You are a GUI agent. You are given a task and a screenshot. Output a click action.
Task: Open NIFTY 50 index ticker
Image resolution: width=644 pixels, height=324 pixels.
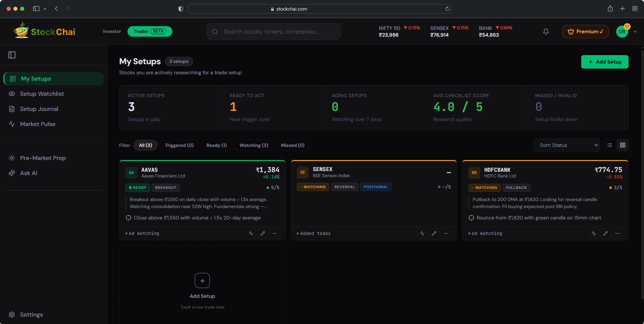tap(399, 32)
